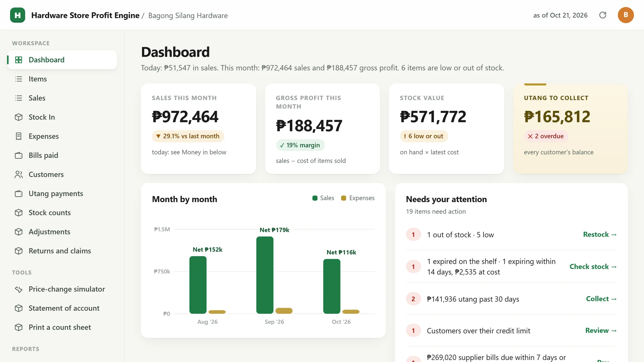This screenshot has width=644, height=362.
Task: Click the Oct '26 sales bar
Action: tap(332, 286)
